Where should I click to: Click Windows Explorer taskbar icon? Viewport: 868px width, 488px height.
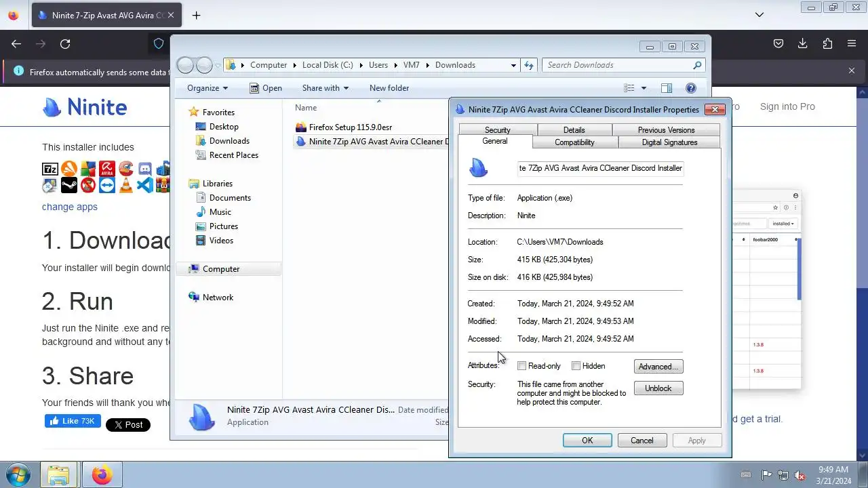[x=58, y=475]
